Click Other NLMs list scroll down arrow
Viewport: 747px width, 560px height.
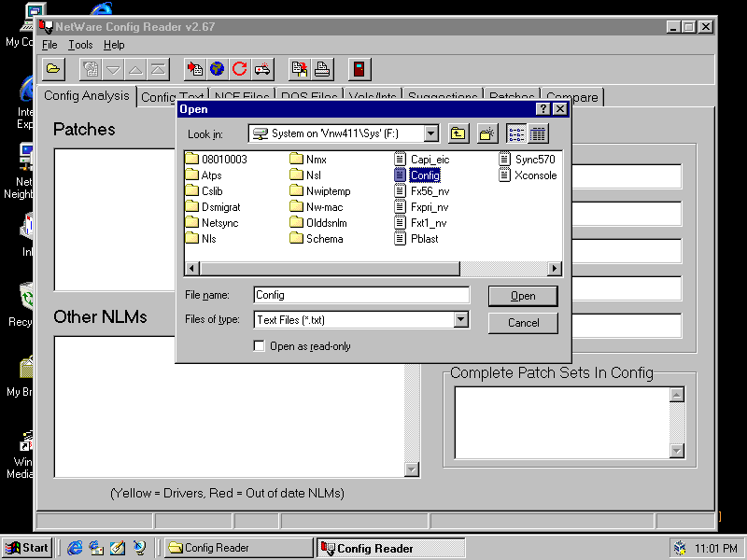[x=412, y=470]
